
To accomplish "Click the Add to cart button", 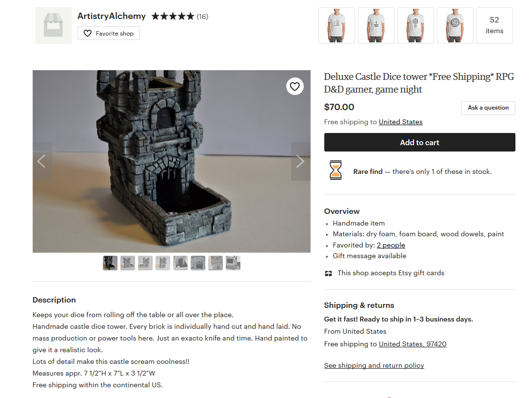I will [420, 142].
